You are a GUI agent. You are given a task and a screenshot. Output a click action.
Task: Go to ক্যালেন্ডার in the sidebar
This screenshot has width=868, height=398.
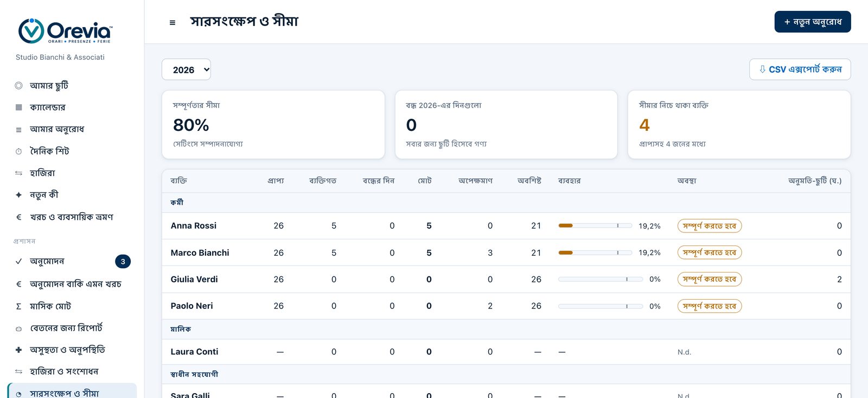pos(72,108)
